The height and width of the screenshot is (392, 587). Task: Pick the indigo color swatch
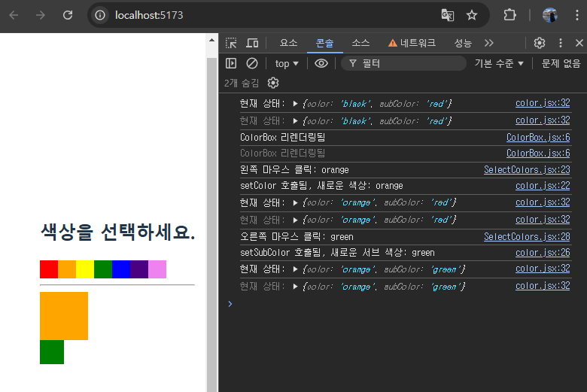coord(139,269)
